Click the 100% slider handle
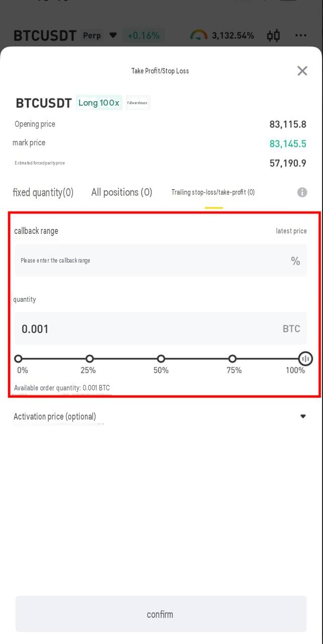This screenshot has height=644, width=323. pos(305,359)
